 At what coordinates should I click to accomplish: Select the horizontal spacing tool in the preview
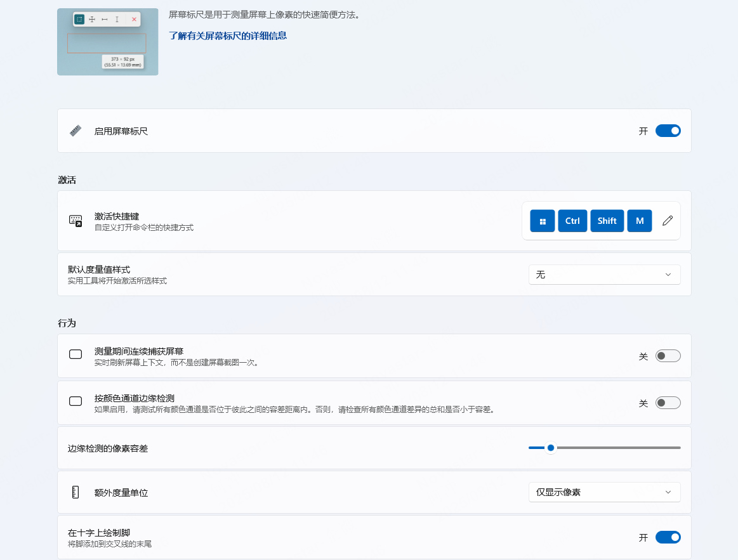(x=104, y=19)
